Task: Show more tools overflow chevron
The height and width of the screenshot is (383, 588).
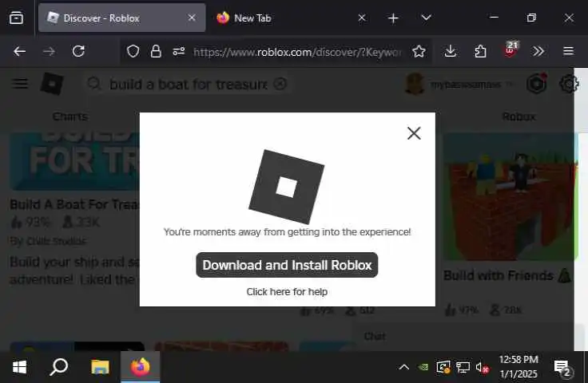Action: [x=538, y=51]
